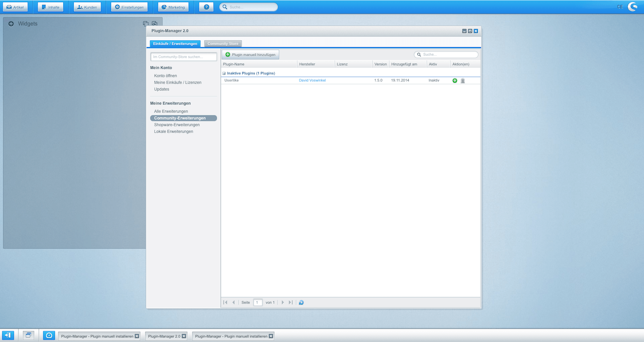
Task: Show Lokale Erweiterungen list
Action: pos(174,131)
